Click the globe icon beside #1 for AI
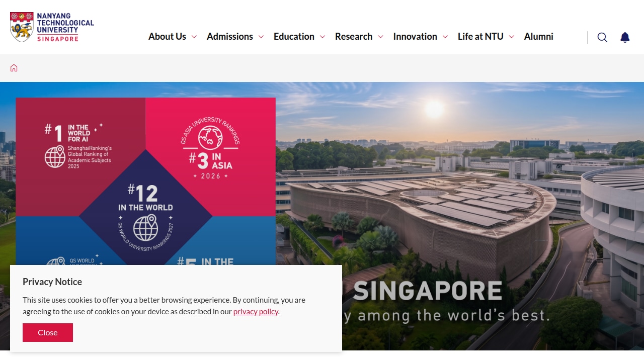This screenshot has width=644, height=362. click(55, 157)
